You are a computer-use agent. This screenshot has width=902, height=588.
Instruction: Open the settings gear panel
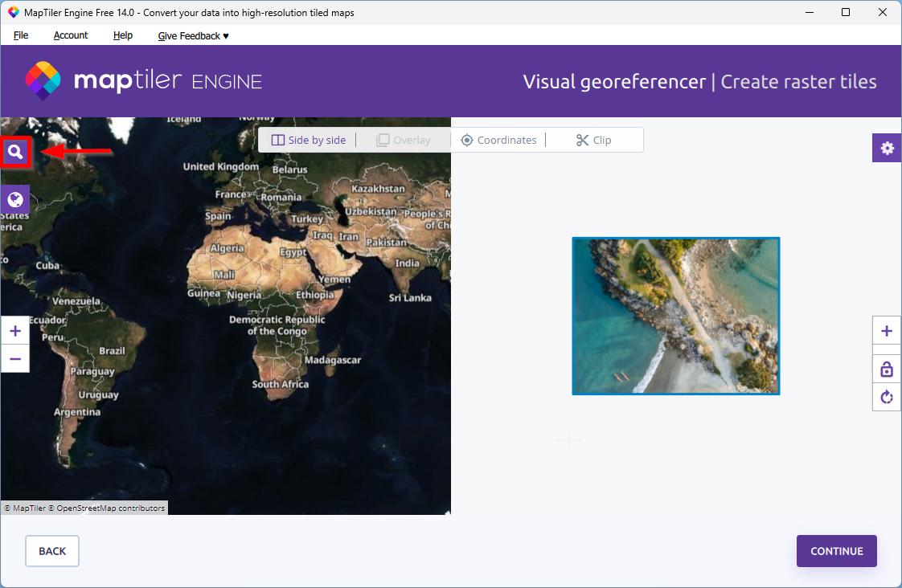887,149
